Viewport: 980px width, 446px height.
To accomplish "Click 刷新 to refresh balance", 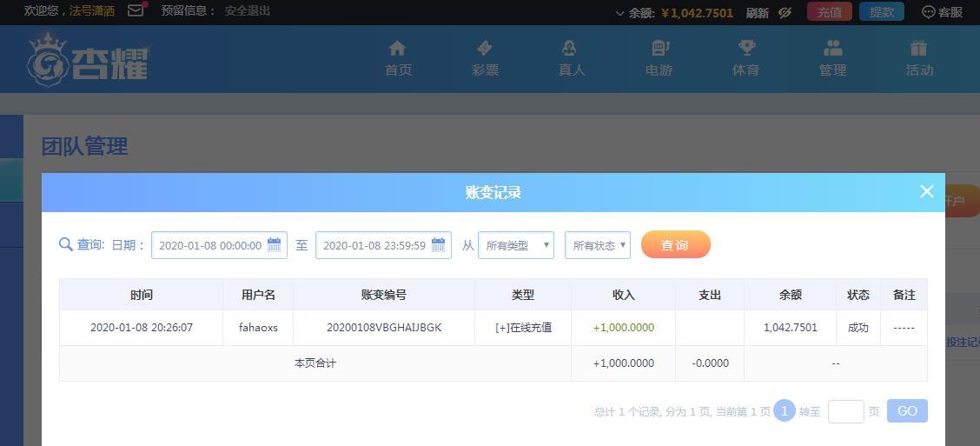I will 757,12.
